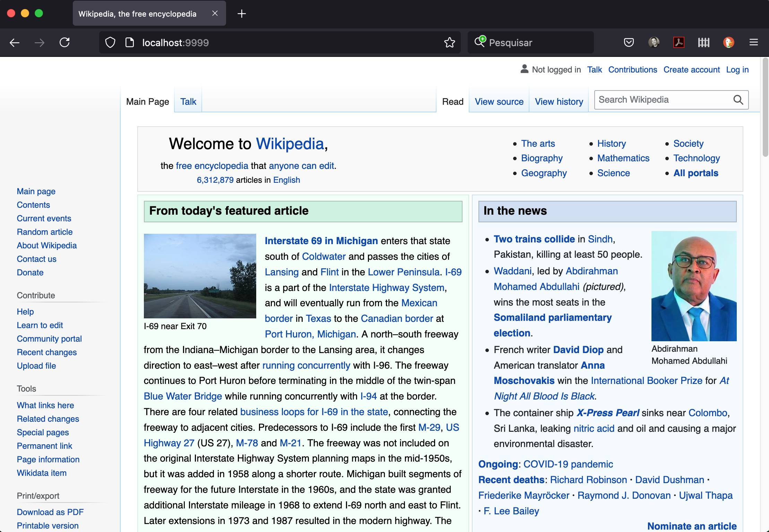Click inside the Search Wikipedia field

[x=662, y=100]
